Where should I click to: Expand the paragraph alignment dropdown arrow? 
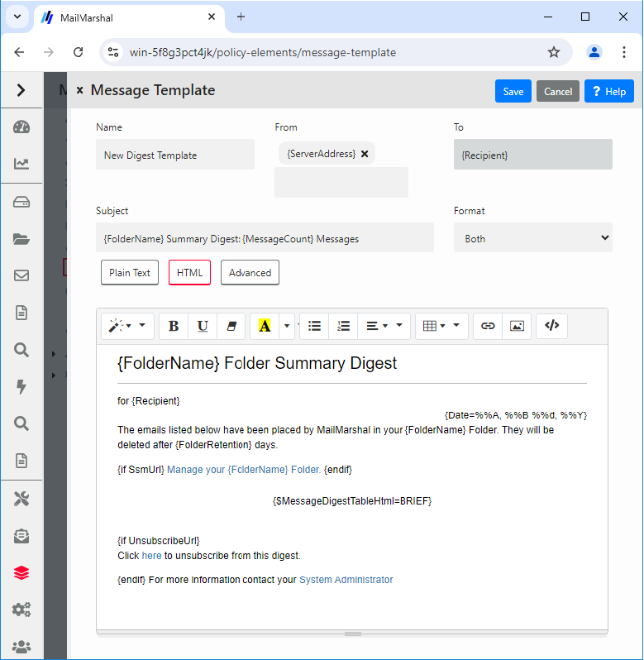click(399, 325)
